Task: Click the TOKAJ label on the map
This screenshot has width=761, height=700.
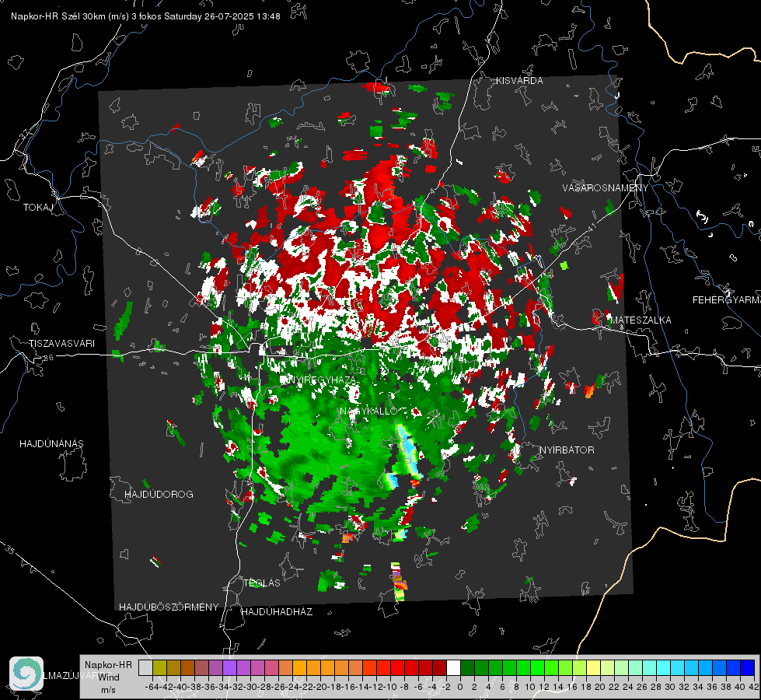Action: click(x=38, y=208)
